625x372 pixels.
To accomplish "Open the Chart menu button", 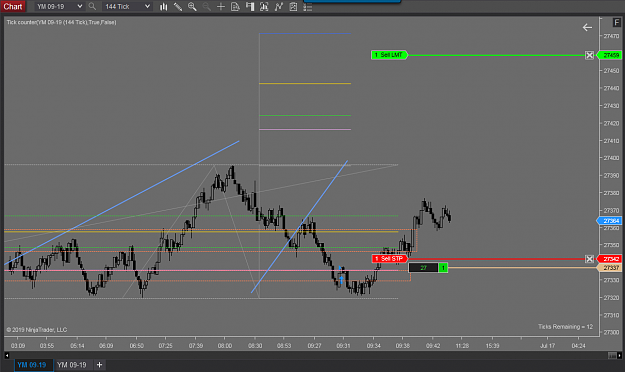I will click(13, 6).
